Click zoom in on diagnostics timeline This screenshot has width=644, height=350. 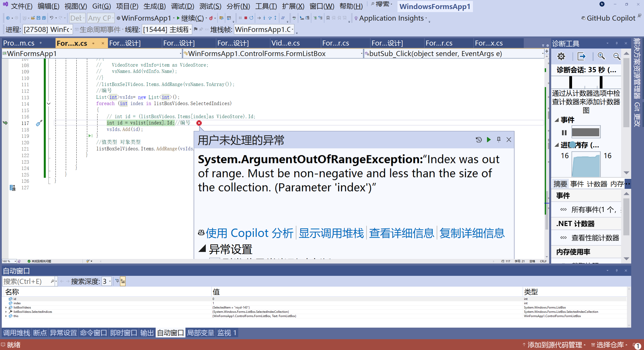(x=601, y=56)
